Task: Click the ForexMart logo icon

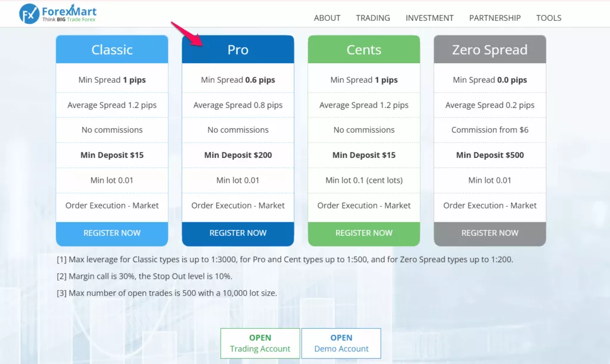Action: click(29, 14)
